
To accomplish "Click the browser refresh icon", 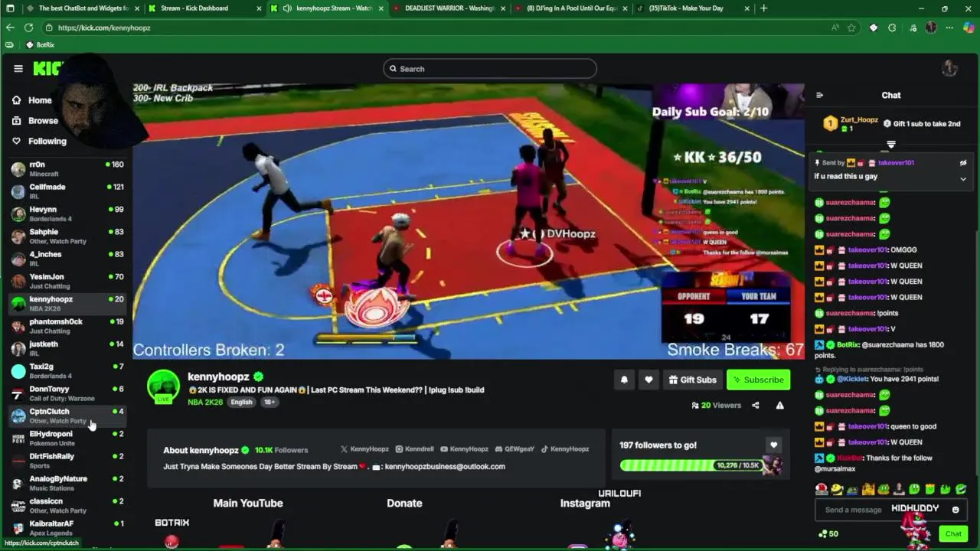I will pyautogui.click(x=28, y=28).
